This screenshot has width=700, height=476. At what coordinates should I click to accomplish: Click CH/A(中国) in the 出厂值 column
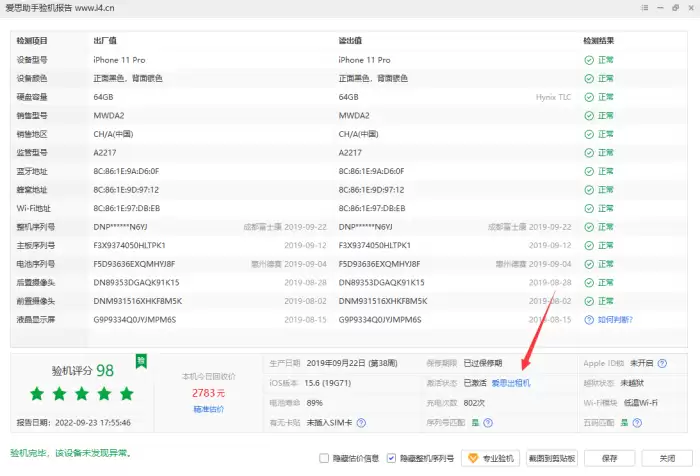tap(113, 134)
